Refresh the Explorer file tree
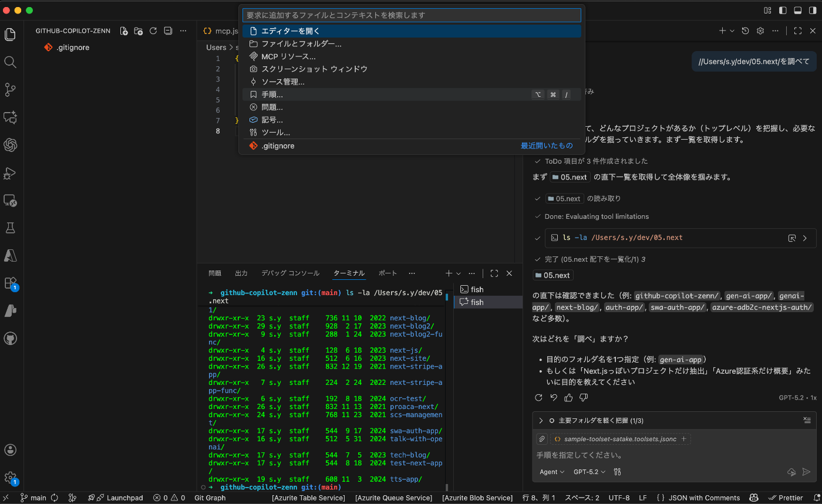Viewport: 822px width, 504px height. click(153, 31)
